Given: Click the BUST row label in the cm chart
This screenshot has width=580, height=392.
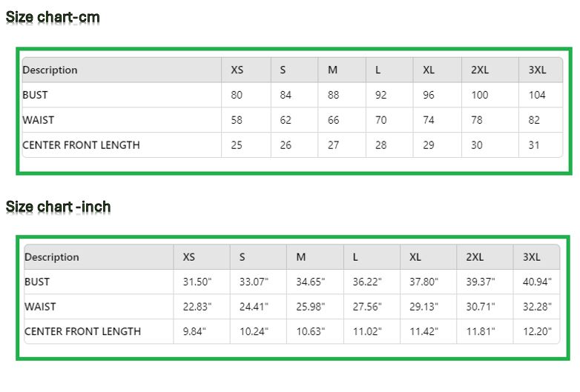Looking at the screenshot, I should [x=36, y=96].
